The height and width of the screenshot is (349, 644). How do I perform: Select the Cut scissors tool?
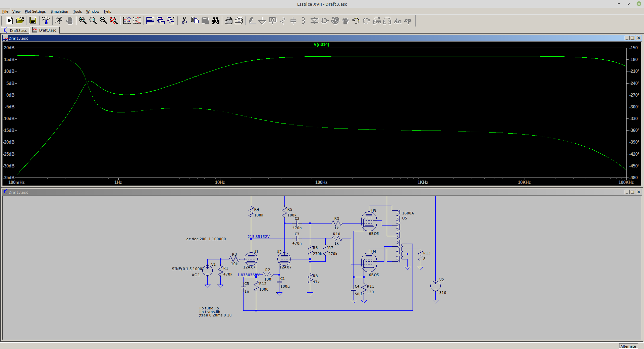click(184, 21)
